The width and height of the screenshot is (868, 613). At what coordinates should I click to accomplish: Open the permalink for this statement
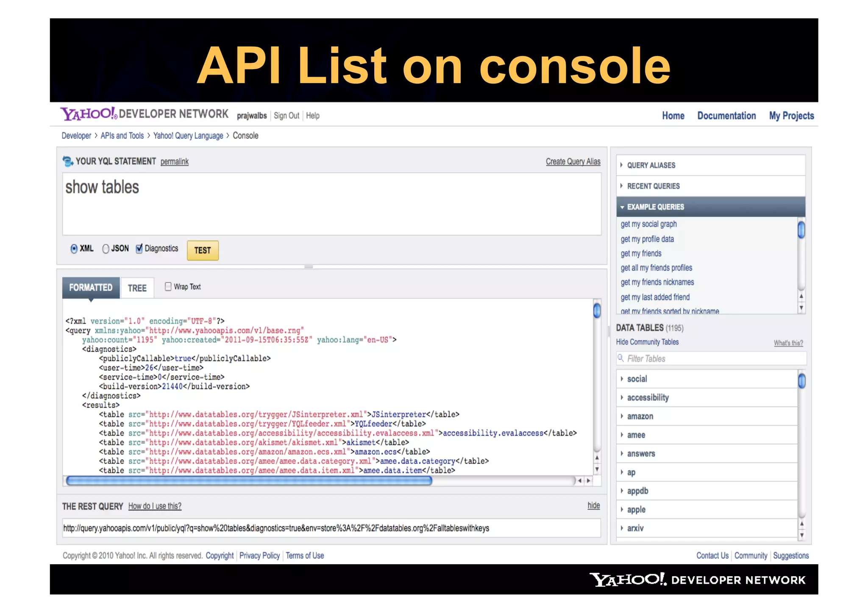(x=175, y=161)
